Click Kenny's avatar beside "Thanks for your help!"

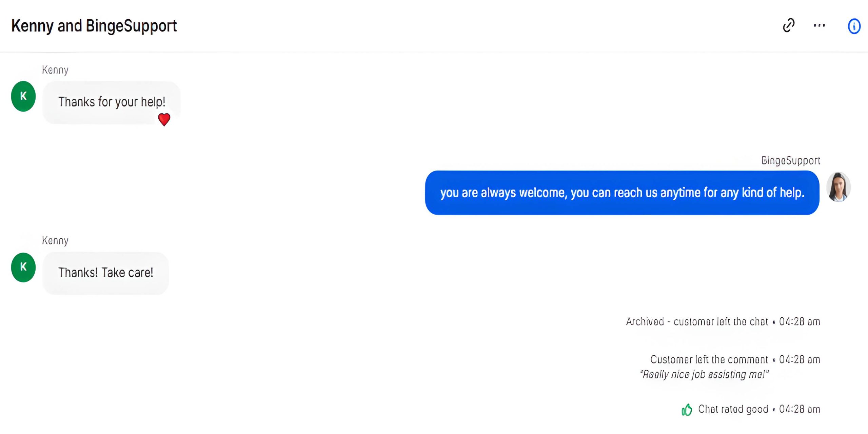(x=23, y=96)
